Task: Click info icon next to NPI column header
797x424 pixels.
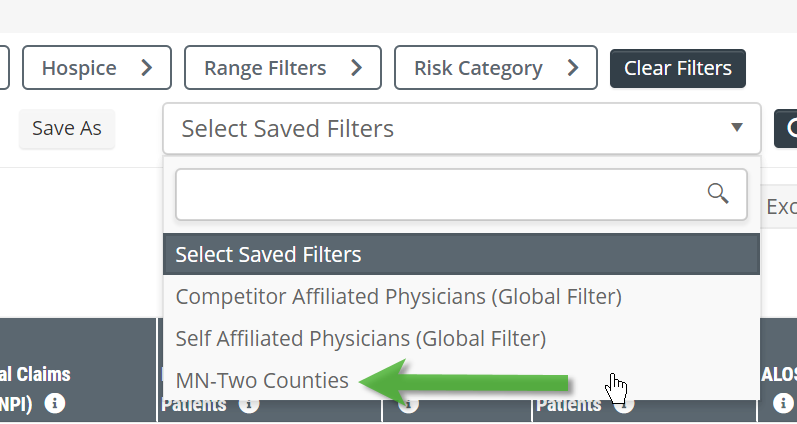Action: click(x=54, y=404)
